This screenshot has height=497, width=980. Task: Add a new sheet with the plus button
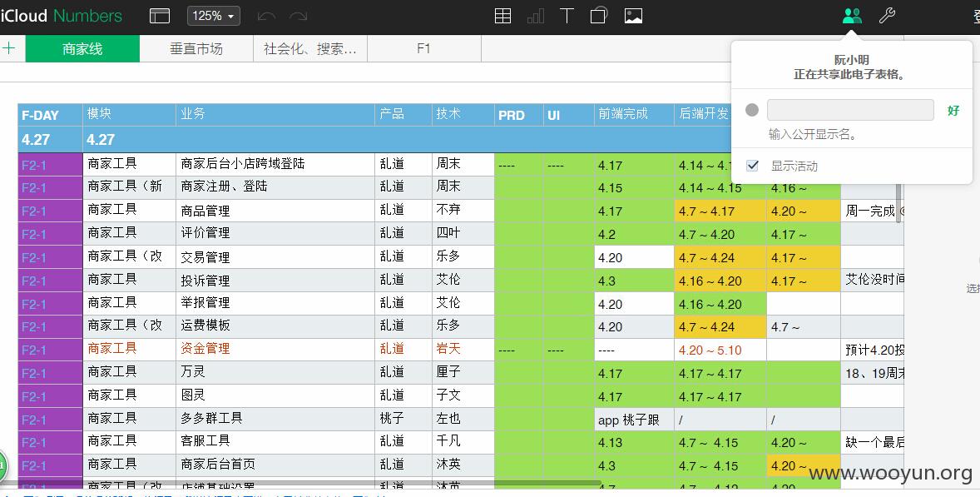pyautogui.click(x=9, y=48)
